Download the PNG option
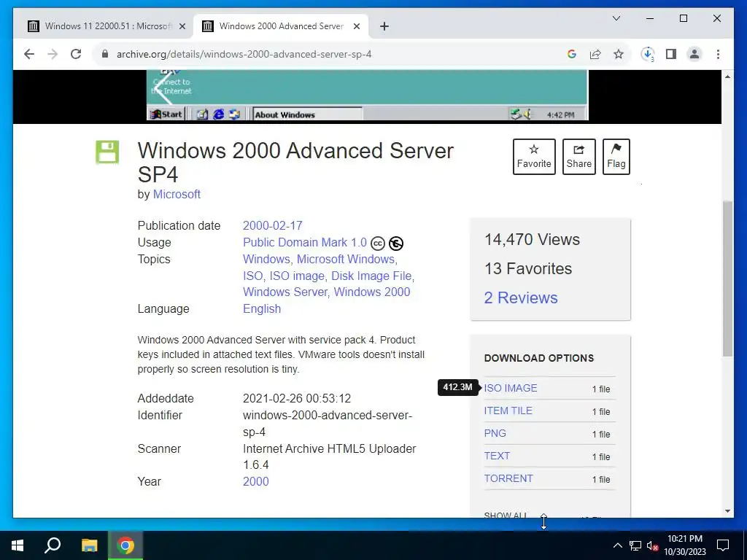 (495, 433)
